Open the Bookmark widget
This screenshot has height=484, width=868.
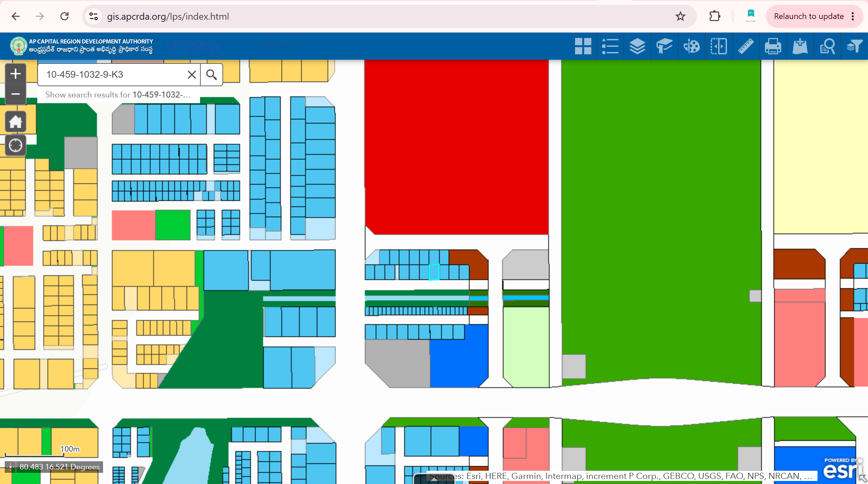[664, 46]
